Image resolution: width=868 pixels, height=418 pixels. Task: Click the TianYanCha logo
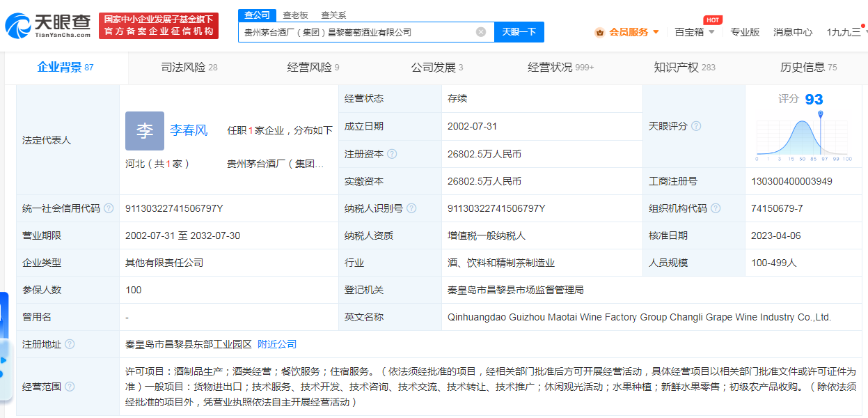(47, 25)
